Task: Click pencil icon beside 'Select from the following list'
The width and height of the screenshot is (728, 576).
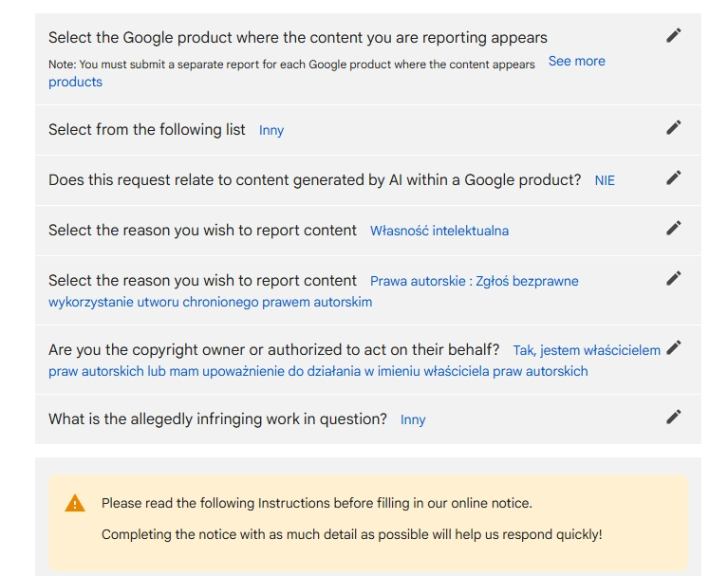Action: tap(674, 127)
